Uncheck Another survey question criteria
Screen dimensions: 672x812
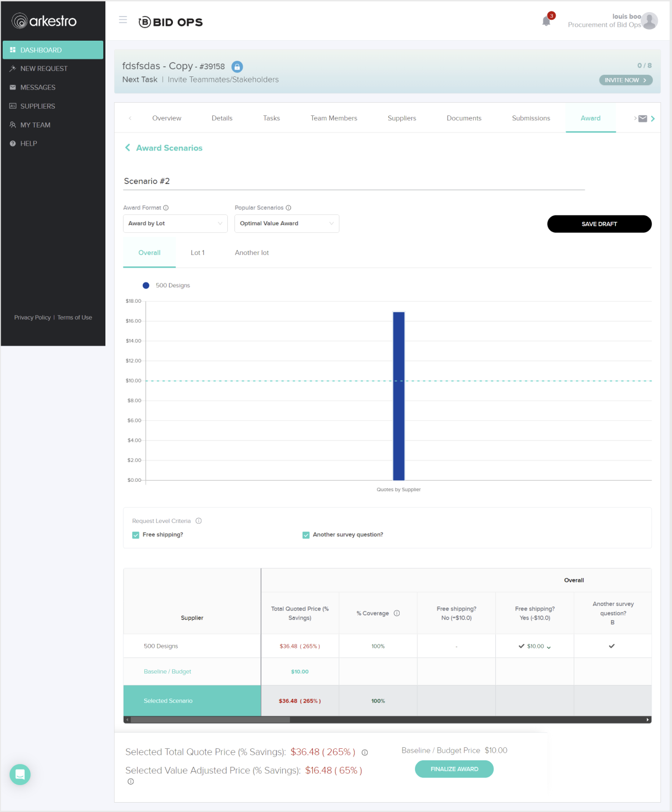coord(306,535)
